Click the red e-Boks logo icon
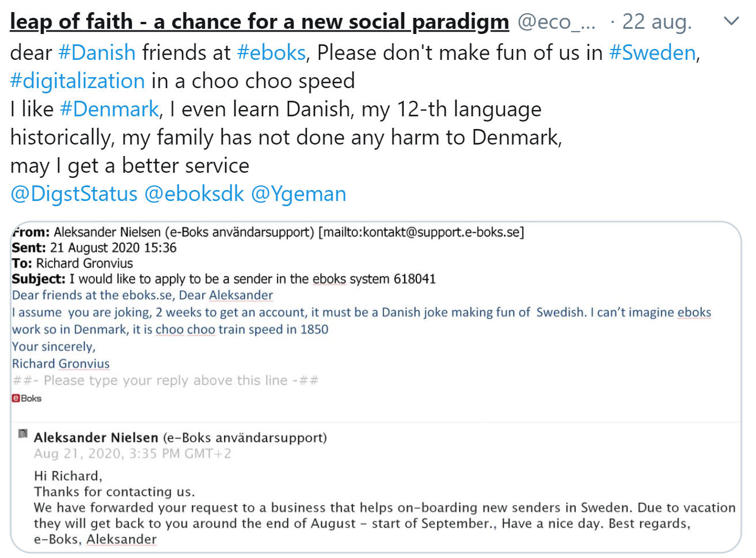Viewport: 756px width, 558px height. click(x=26, y=398)
